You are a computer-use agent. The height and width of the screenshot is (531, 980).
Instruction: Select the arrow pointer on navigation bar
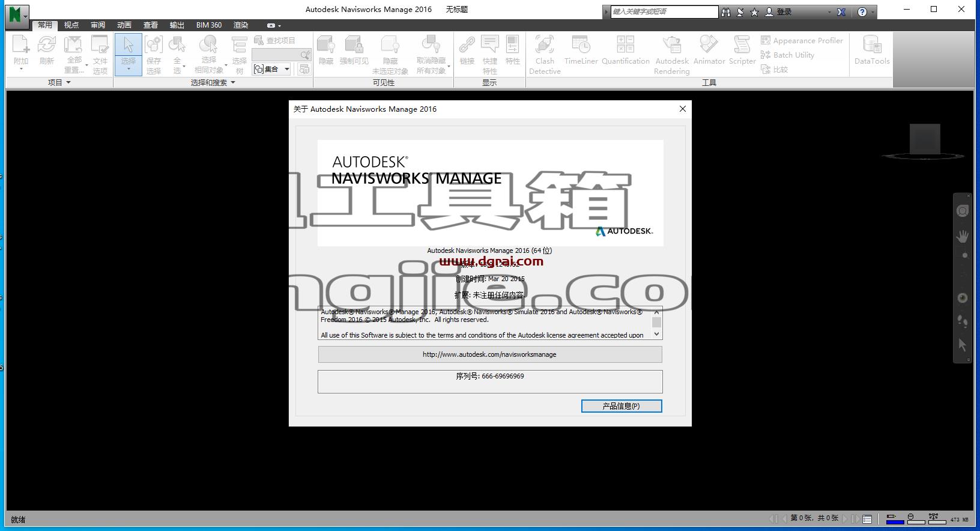coord(963,345)
